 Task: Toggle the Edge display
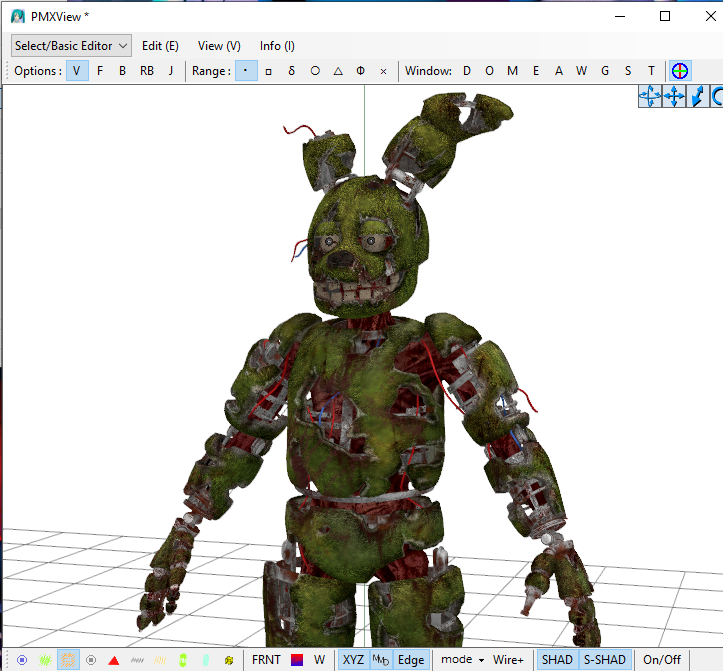click(411, 660)
